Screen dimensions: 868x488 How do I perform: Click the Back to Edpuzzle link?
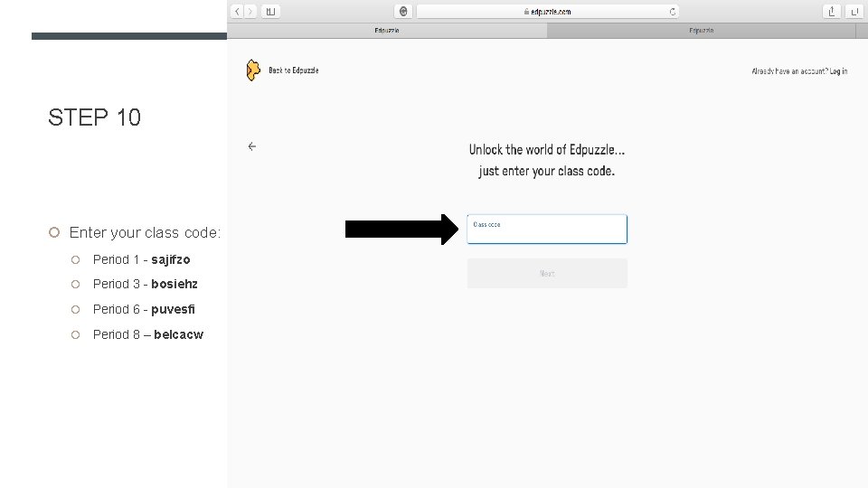pos(293,70)
